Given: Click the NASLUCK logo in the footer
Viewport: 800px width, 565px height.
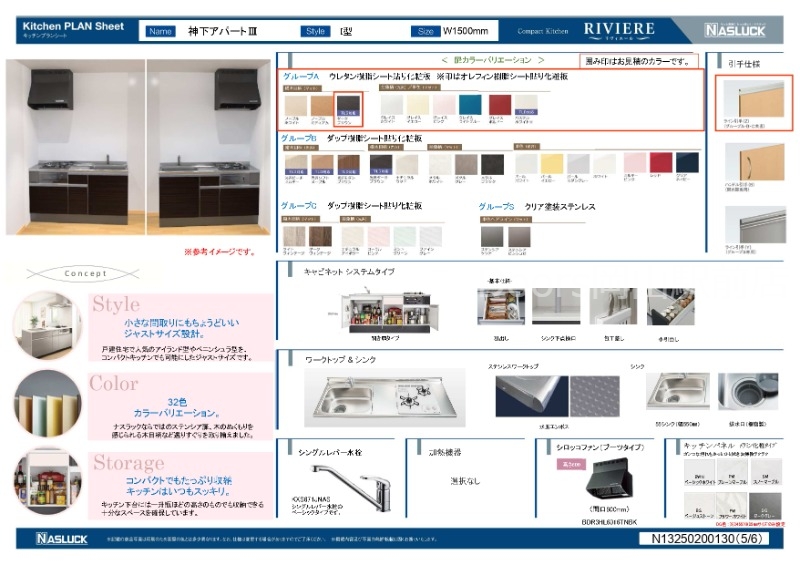Looking at the screenshot, I should tap(61, 538).
